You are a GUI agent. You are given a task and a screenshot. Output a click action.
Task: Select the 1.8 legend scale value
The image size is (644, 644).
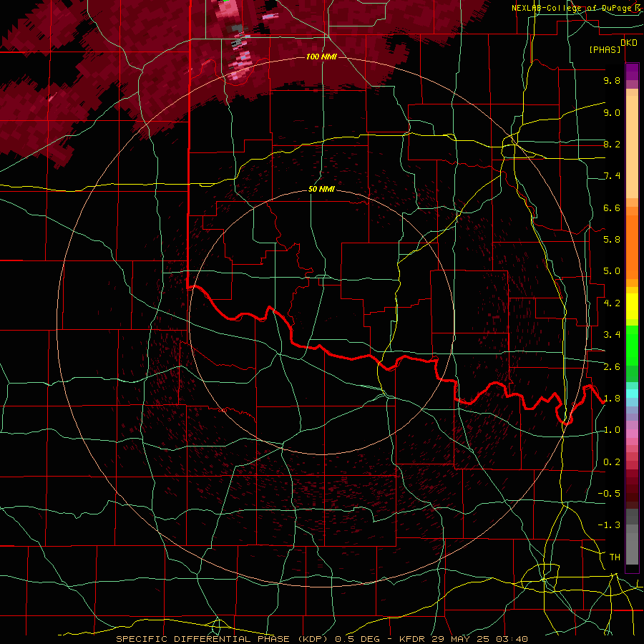[x=612, y=399]
